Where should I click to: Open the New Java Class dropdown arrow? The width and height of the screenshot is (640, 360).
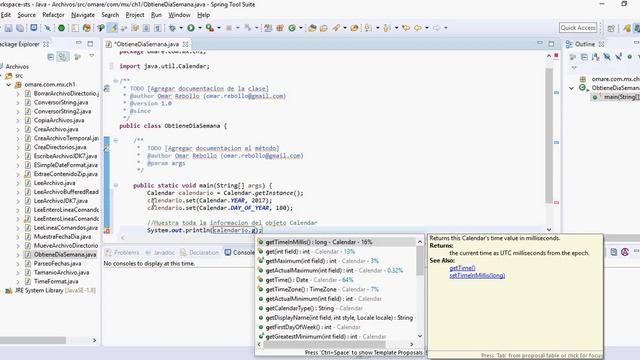[x=301, y=28]
